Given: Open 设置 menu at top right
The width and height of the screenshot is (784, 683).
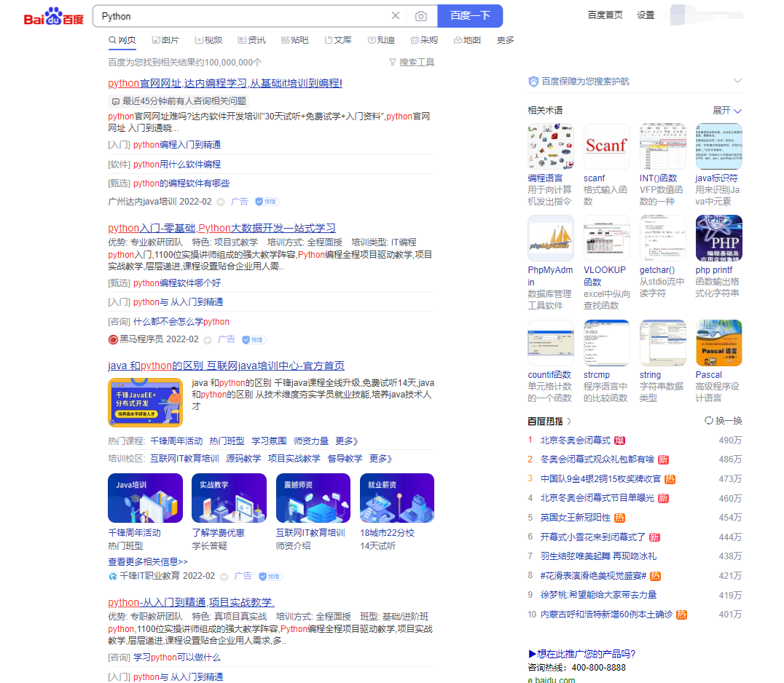Looking at the screenshot, I should [646, 15].
